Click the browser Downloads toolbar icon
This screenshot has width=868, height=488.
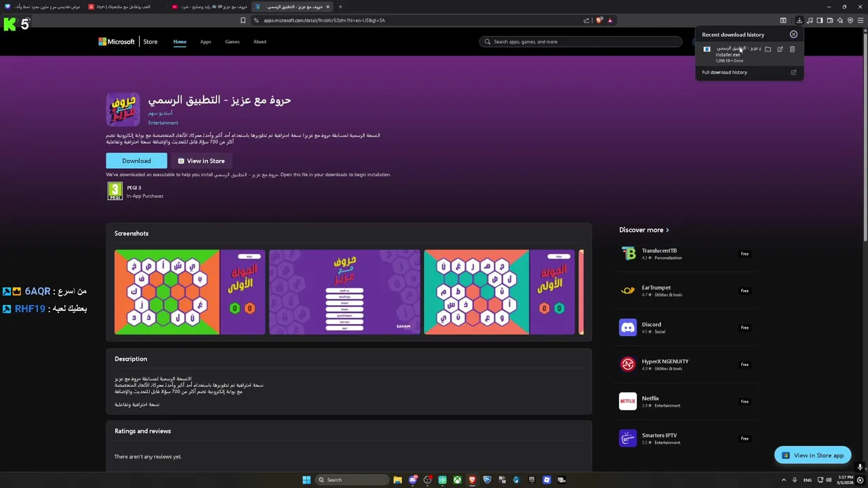pyautogui.click(x=800, y=20)
